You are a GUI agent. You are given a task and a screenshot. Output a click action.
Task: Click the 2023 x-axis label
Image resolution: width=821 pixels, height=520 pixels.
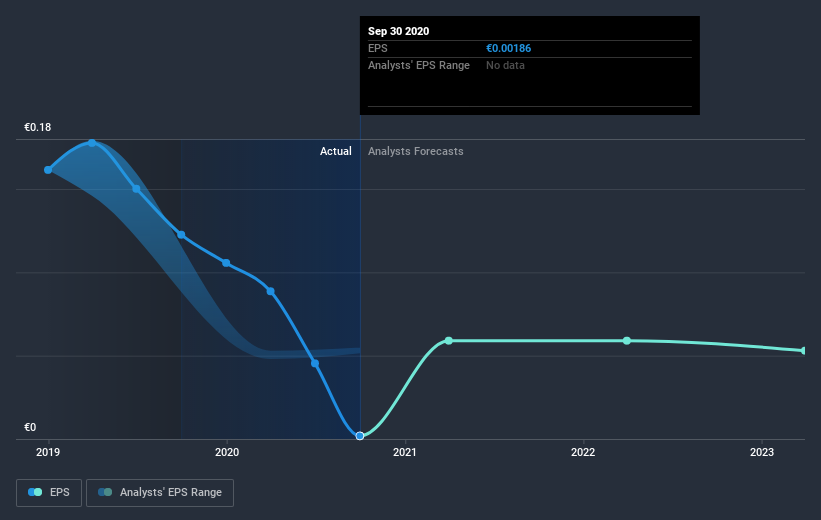tap(761, 452)
